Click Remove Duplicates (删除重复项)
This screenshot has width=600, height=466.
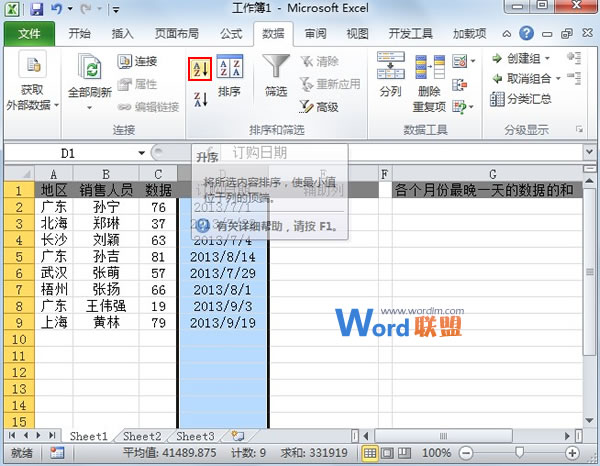(429, 84)
